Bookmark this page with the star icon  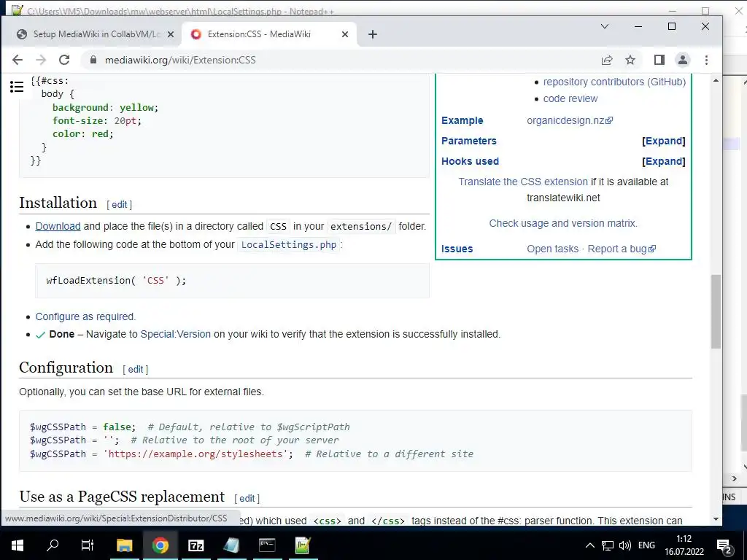click(x=630, y=60)
